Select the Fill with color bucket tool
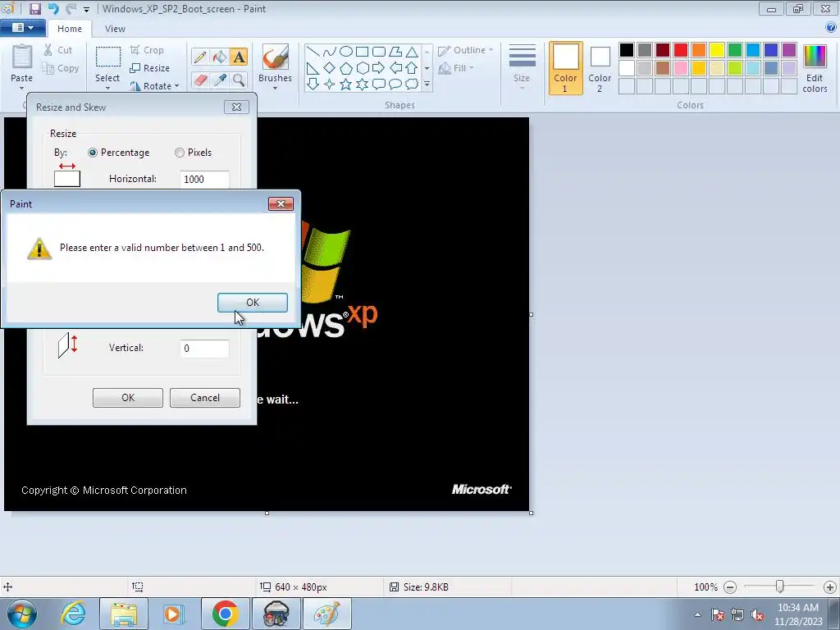The height and width of the screenshot is (630, 840). coord(219,57)
